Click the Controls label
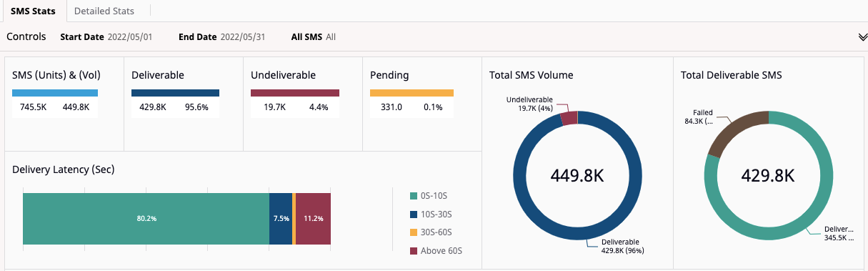Image resolution: width=868 pixels, height=271 pixels. click(x=26, y=36)
